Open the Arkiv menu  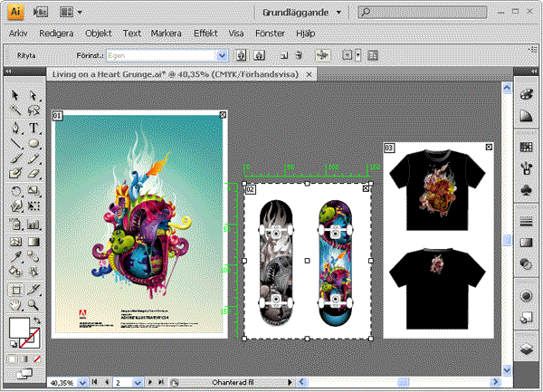click(18, 33)
